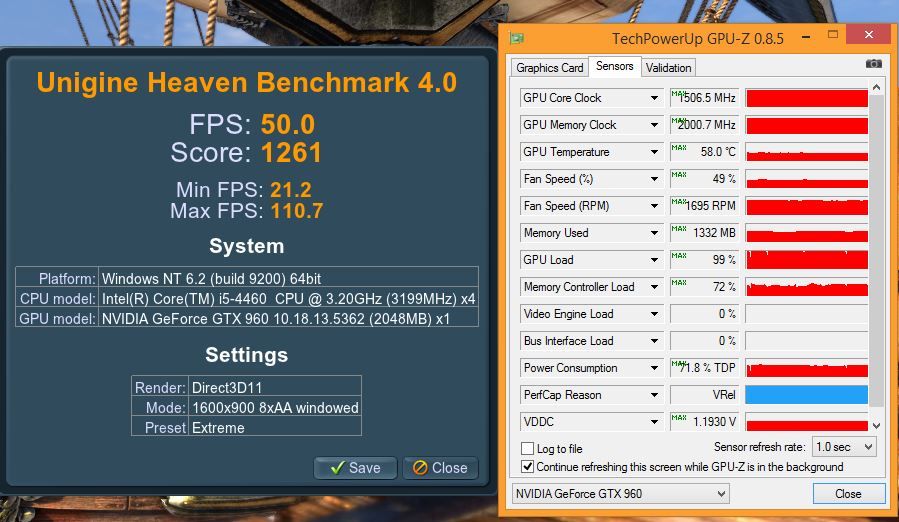The width and height of the screenshot is (899, 522).
Task: Click scroll down arrow in sensors list
Action: point(876,425)
